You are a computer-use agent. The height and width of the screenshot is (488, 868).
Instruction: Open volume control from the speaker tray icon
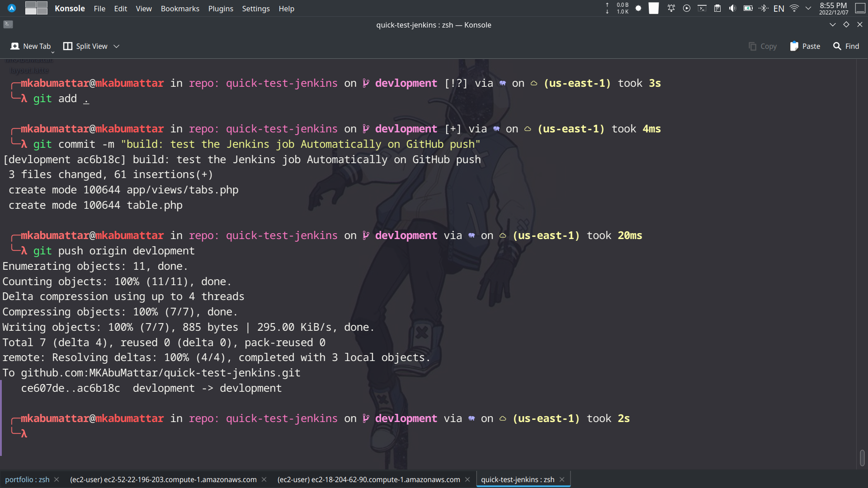tap(732, 8)
